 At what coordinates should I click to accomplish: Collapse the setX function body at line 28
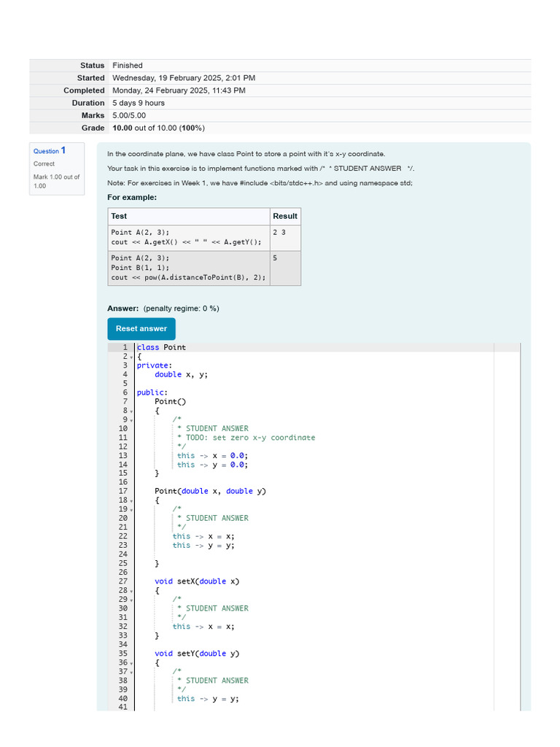[x=131, y=591]
